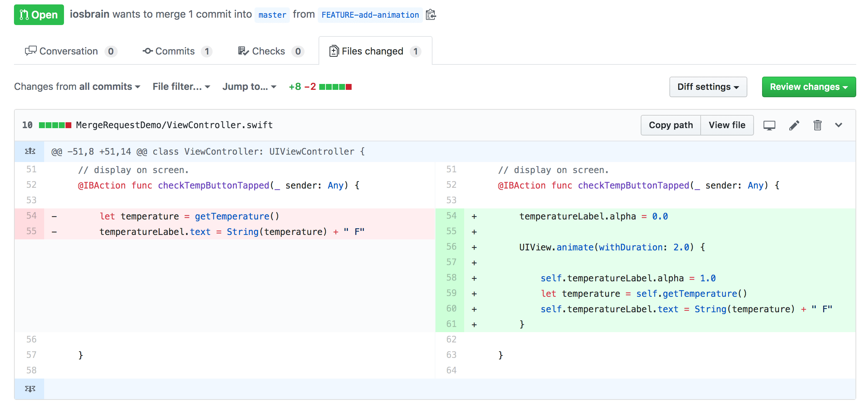Viewport: 868px width, 408px height.
Task: Expand Changes from all commits menu
Action: [x=77, y=87]
